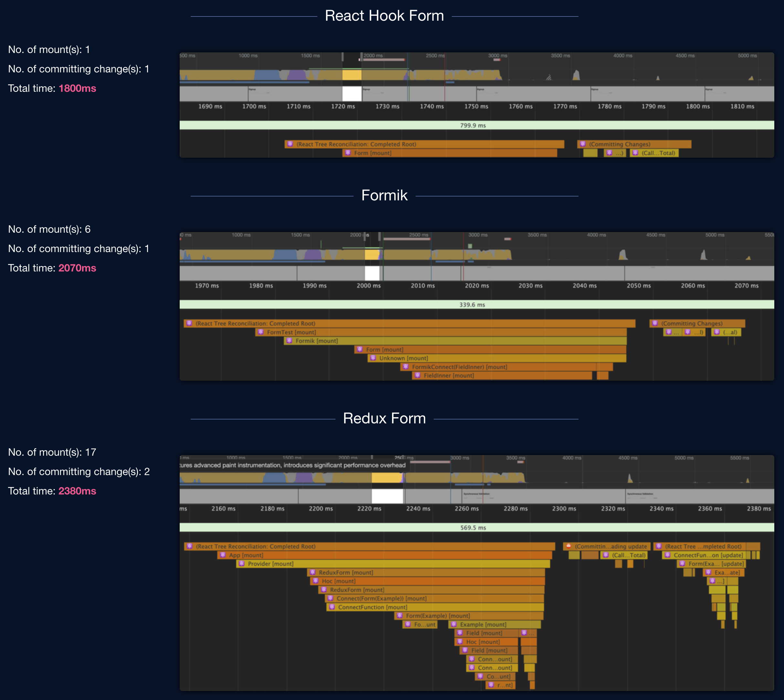Click the 1800ms total time value
The image size is (784, 700).
point(77,89)
